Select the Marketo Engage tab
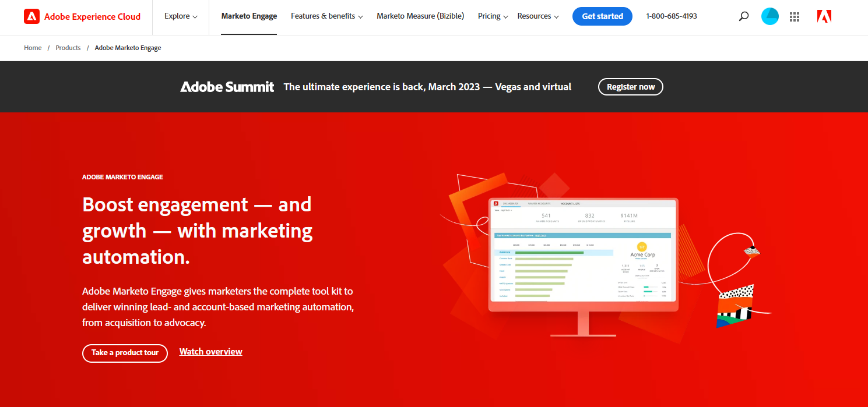Image resolution: width=868 pixels, height=407 pixels. point(249,16)
